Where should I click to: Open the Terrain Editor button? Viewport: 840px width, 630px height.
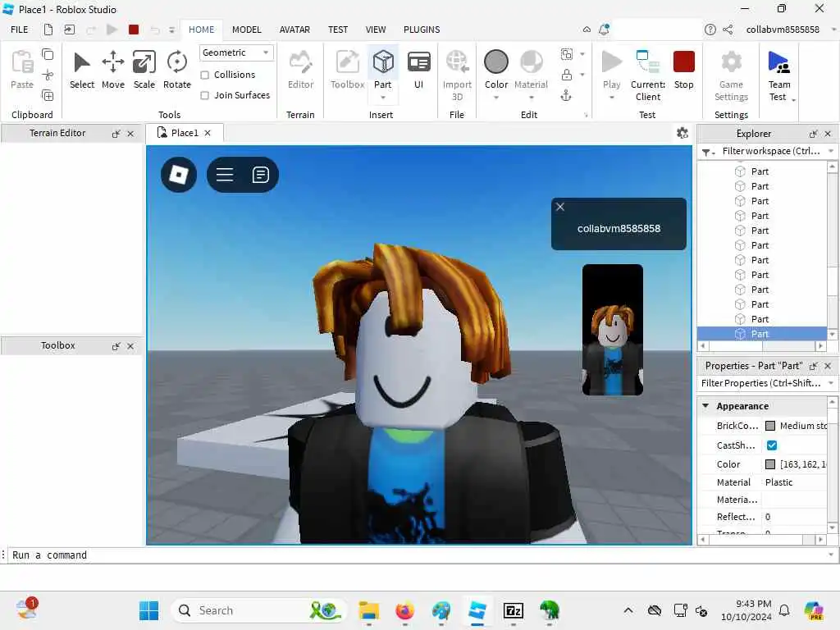tap(300, 70)
